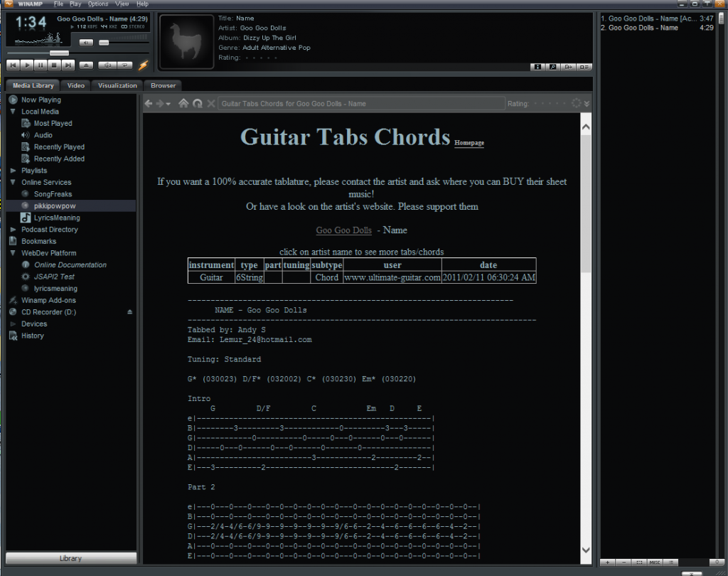The image size is (728, 576).
Task: Click the Library button at the bottom
Action: [x=70, y=558]
